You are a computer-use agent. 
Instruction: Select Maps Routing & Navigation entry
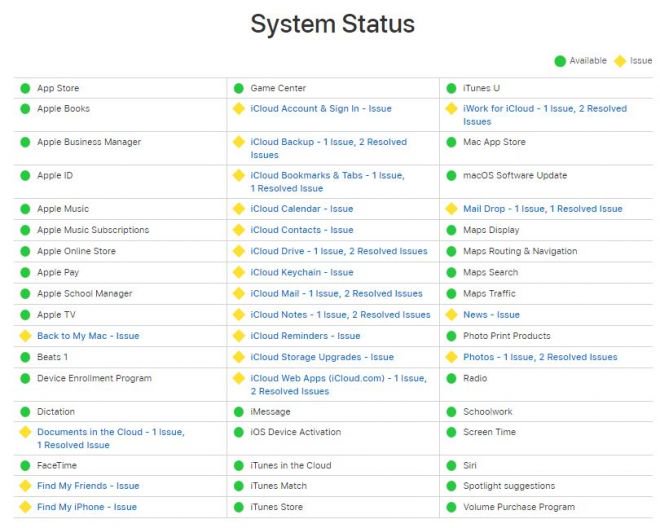point(520,251)
